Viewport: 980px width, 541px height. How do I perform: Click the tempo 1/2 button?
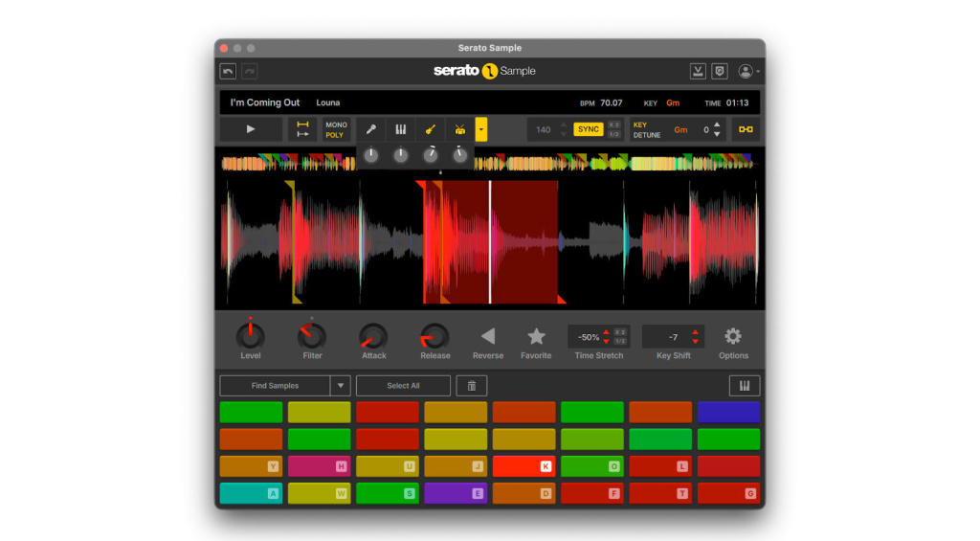(613, 134)
